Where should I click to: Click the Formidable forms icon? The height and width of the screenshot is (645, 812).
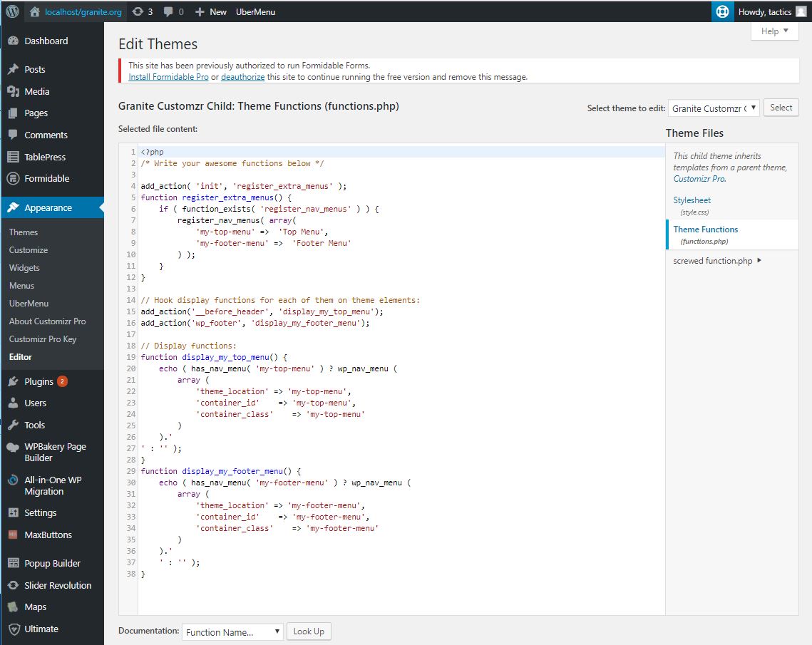pyautogui.click(x=14, y=179)
